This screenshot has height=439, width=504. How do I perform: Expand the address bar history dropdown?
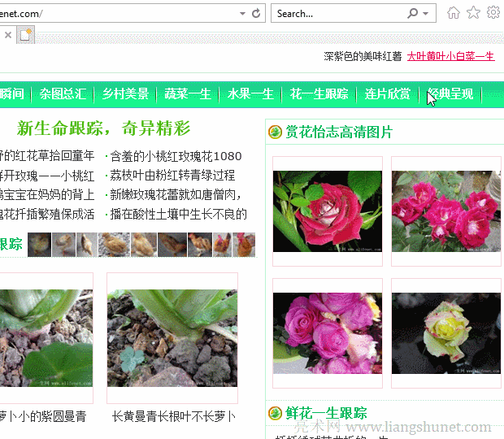click(x=243, y=14)
